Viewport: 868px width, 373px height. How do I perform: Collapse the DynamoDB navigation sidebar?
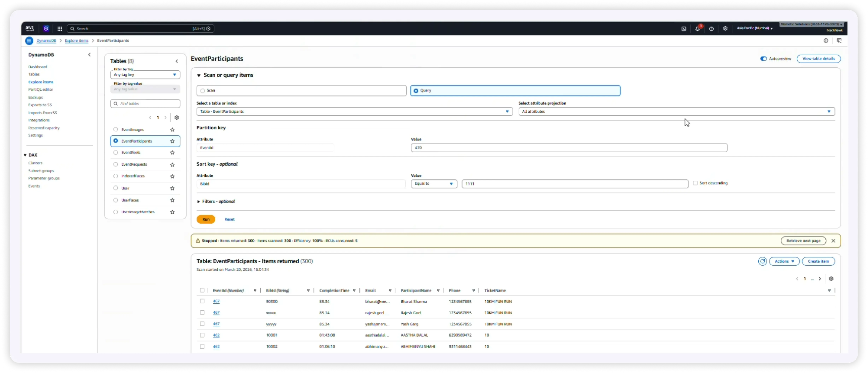pos(89,55)
